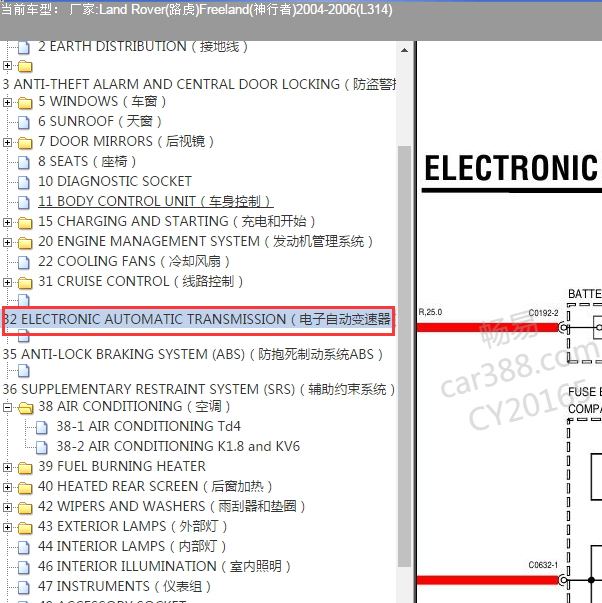The height and width of the screenshot is (603, 602).
Task: Click the 5 WINDOWS folder icon
Action: 25,103
